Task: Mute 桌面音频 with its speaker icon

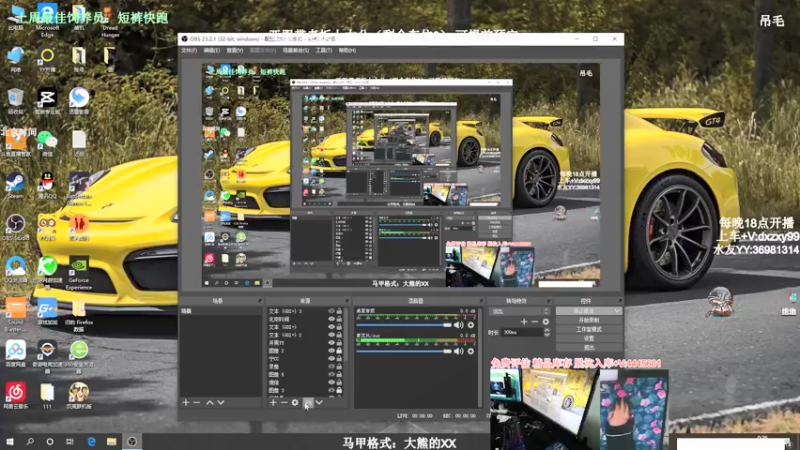Action: coord(459,325)
